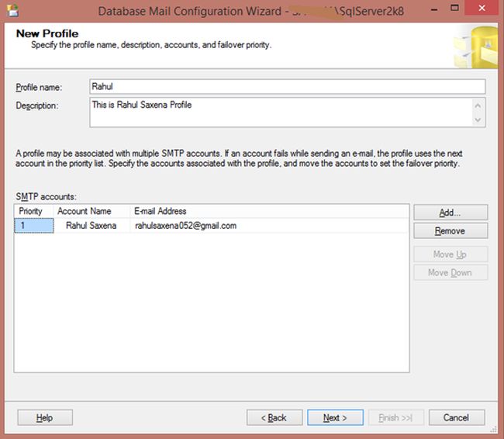Click the Account Name column header
504x439 pixels.
tap(91, 211)
